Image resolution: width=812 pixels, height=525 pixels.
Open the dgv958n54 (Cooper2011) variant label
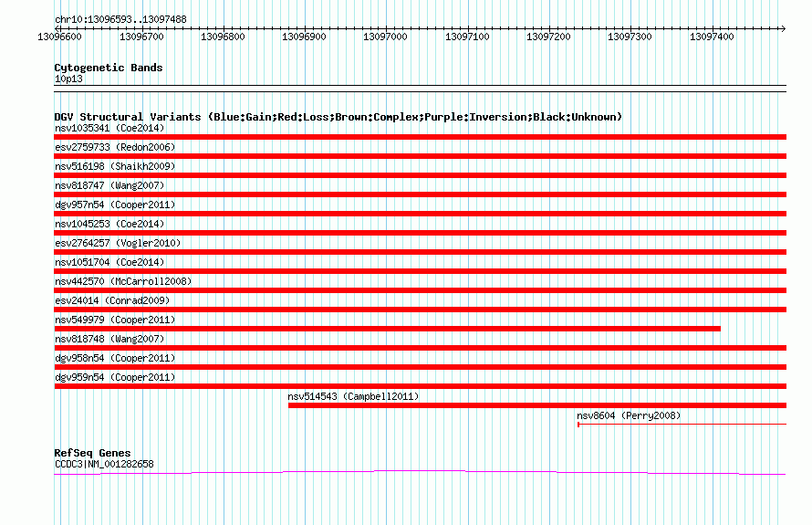(x=115, y=358)
